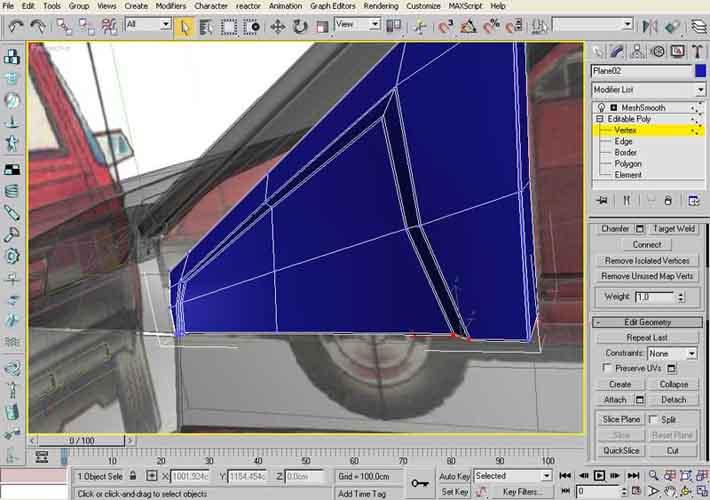Click the Target Weld button
The image size is (710, 500).
[x=675, y=229]
